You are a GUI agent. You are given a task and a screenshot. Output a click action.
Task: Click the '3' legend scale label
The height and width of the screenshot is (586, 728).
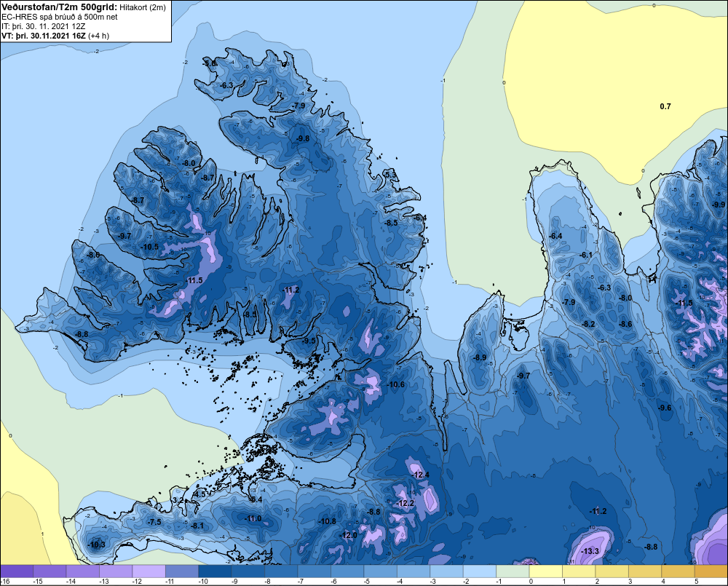tap(630, 582)
